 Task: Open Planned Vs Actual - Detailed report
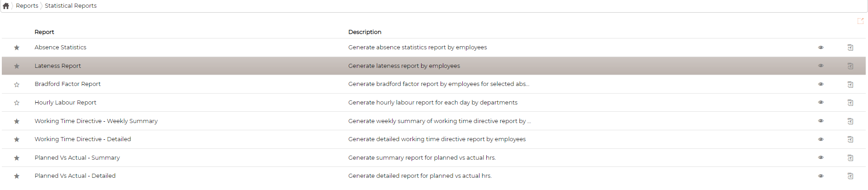point(75,176)
